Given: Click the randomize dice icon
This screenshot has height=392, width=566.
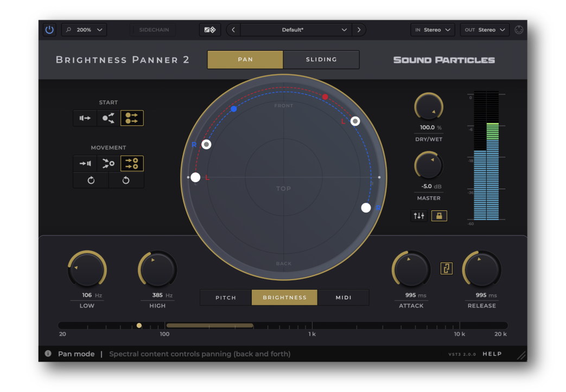Looking at the screenshot, I should (209, 30).
